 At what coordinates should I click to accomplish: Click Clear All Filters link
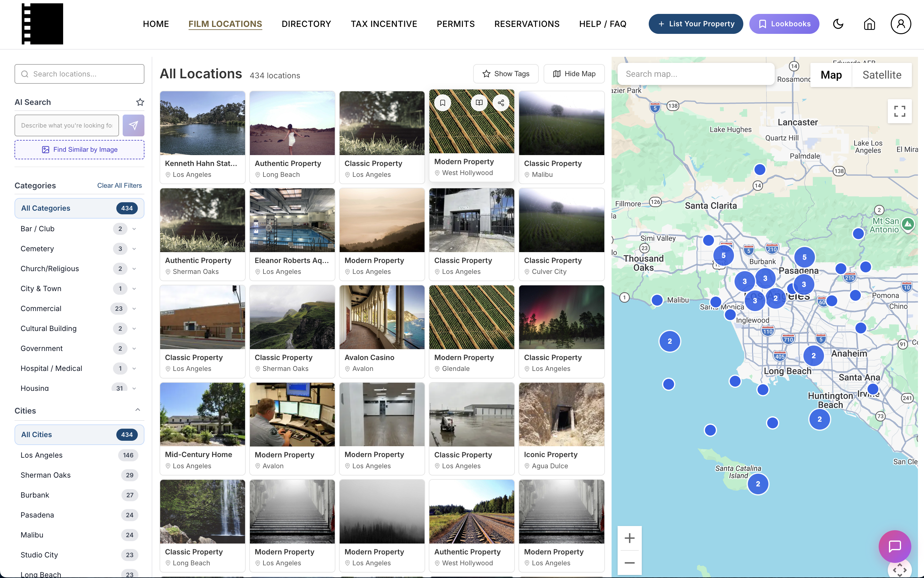[x=120, y=185]
